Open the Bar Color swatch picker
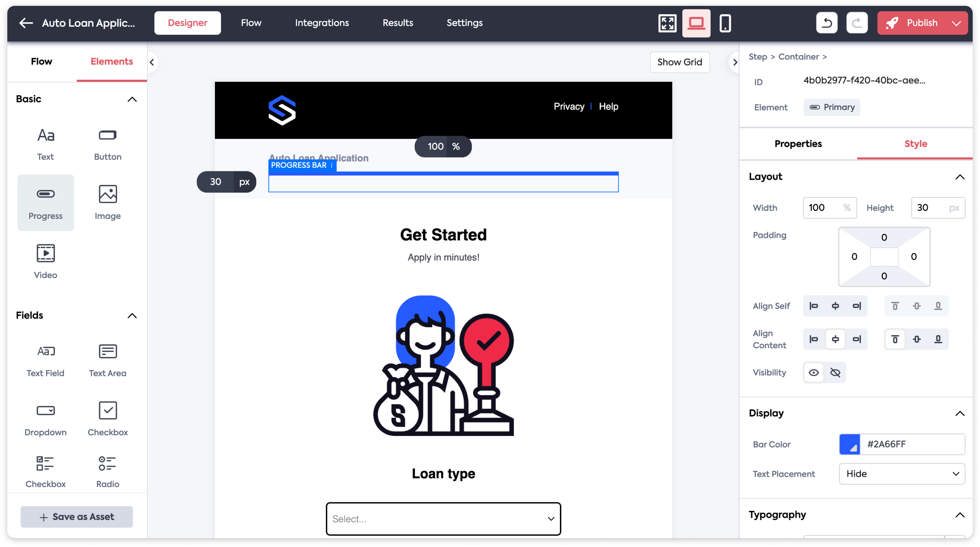The width and height of the screenshot is (980, 547). pyautogui.click(x=851, y=444)
